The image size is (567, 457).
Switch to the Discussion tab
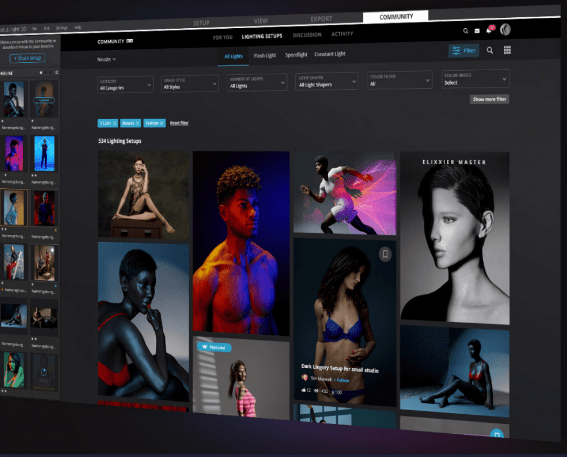pos(307,35)
